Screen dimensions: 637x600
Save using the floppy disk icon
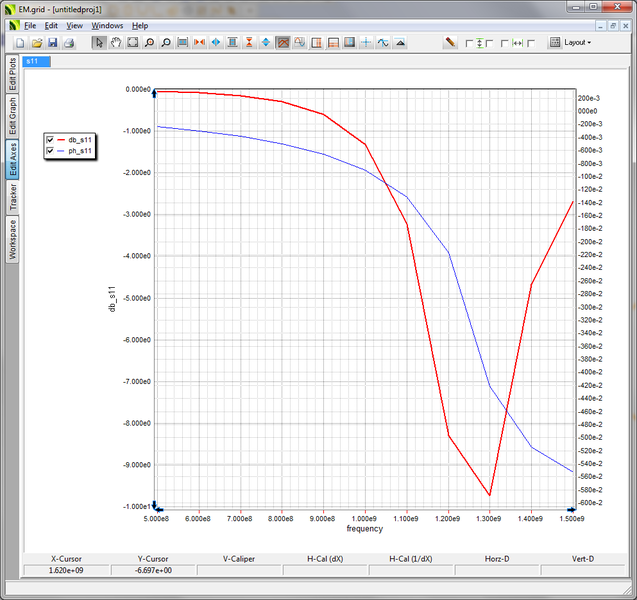coord(53,43)
